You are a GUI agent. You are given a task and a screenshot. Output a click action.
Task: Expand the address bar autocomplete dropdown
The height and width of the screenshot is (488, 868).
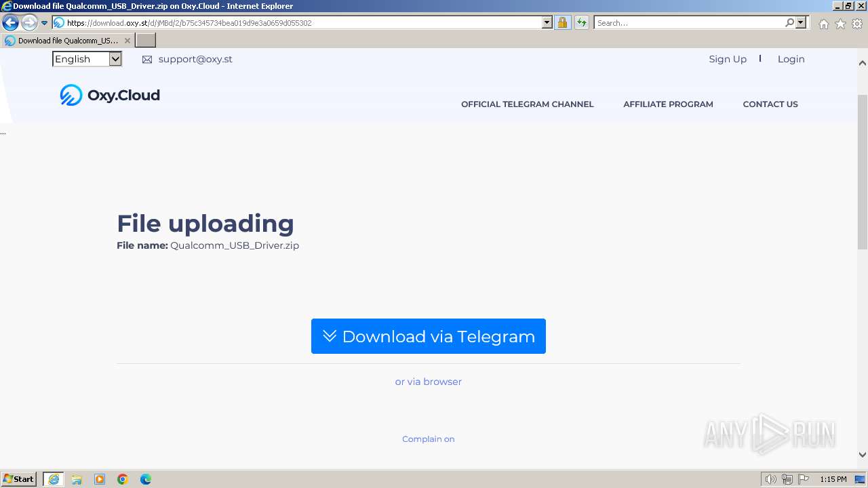pos(547,23)
